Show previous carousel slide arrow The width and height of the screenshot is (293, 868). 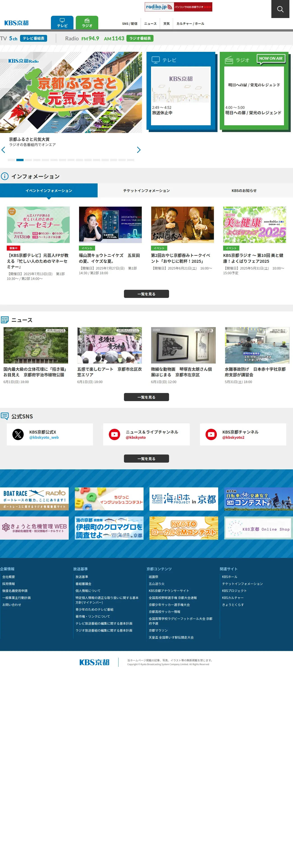pyautogui.click(x=3, y=150)
